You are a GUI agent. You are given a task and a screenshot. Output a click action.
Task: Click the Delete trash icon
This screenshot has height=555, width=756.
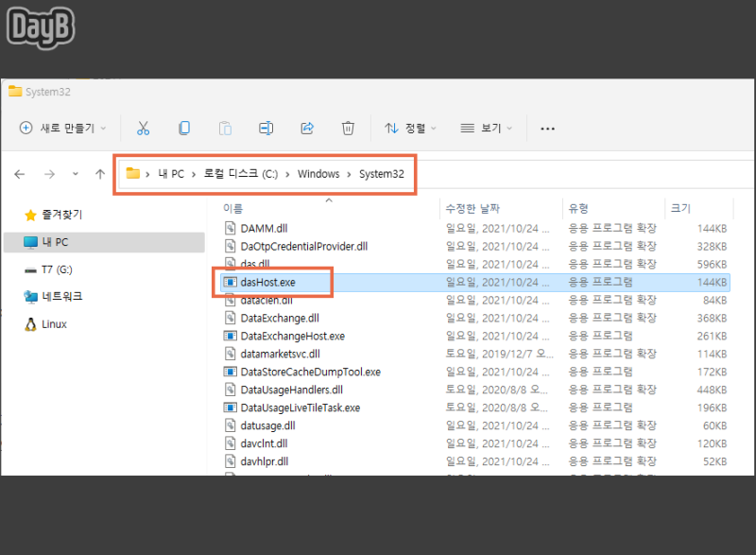coord(348,127)
